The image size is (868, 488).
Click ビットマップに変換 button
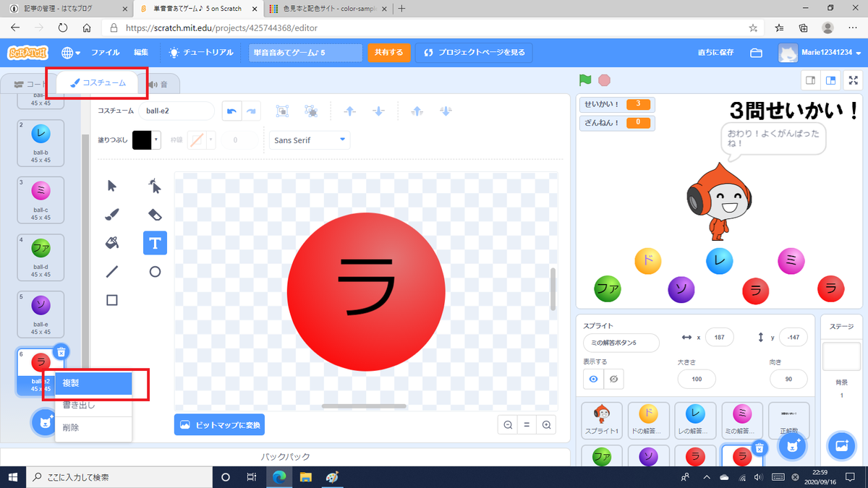219,425
